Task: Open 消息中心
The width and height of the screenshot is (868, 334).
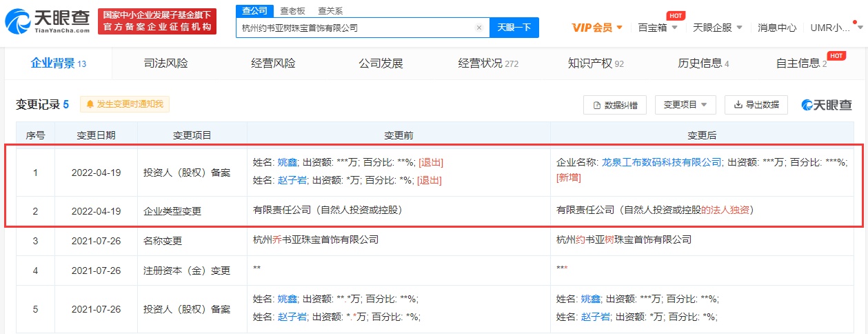Action: click(777, 28)
